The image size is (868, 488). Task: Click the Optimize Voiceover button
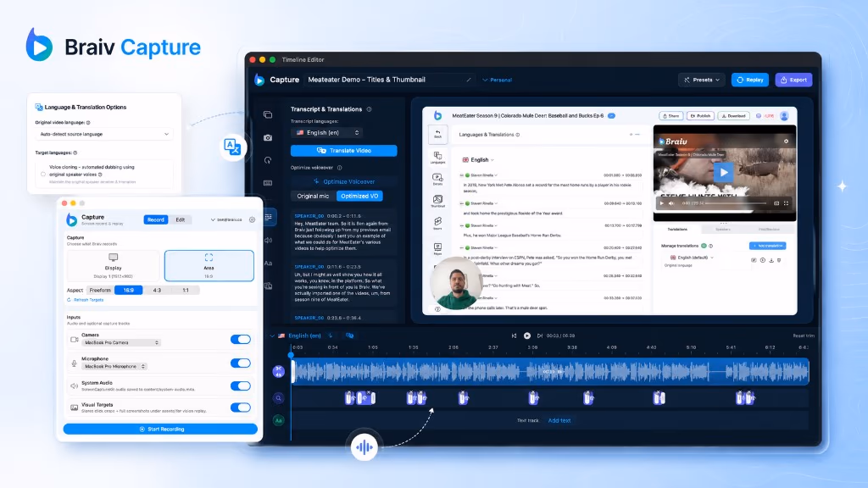(344, 181)
